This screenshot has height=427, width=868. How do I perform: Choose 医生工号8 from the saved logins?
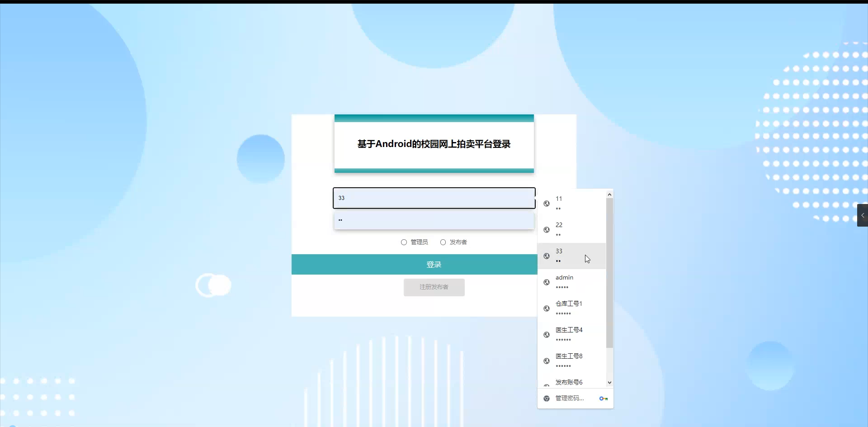pos(572,361)
